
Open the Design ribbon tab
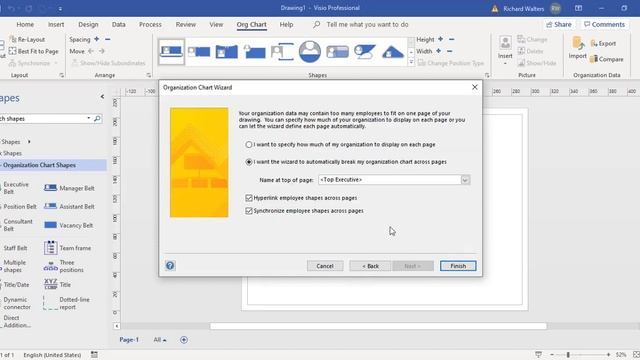point(88,24)
